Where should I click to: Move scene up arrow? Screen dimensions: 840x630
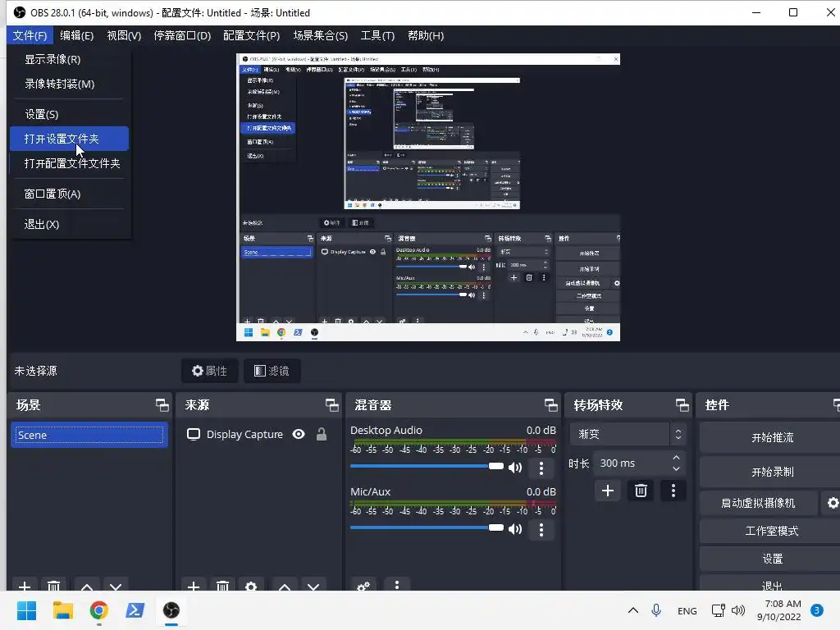[x=87, y=586]
